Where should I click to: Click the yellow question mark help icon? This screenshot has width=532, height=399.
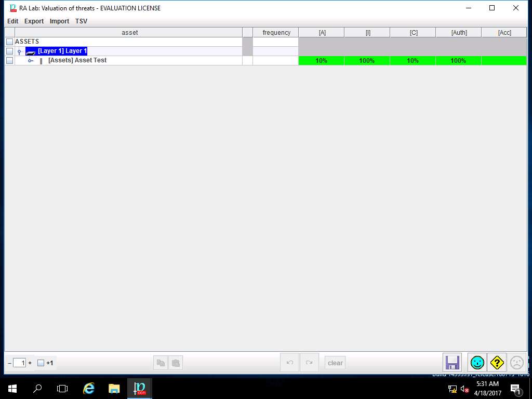pos(497,362)
